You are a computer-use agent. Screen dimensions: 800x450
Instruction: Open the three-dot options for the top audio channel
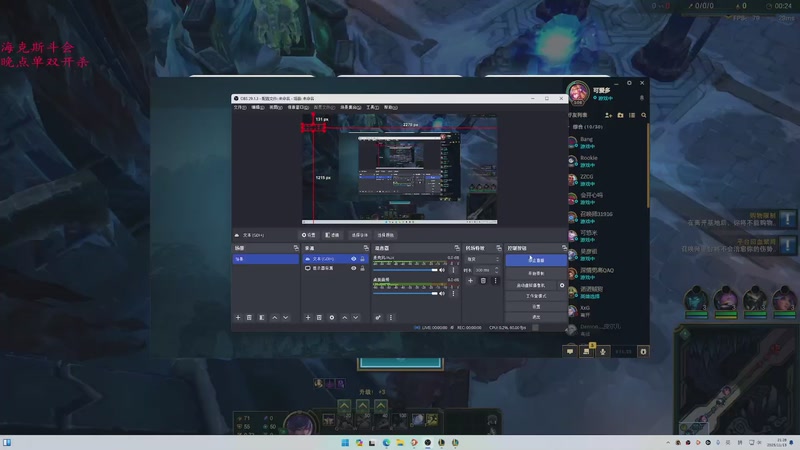[453, 270]
